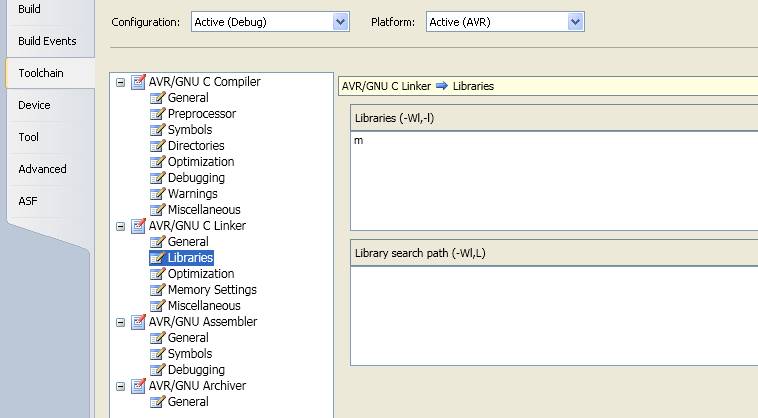Click the icon beside Directories

tap(157, 146)
